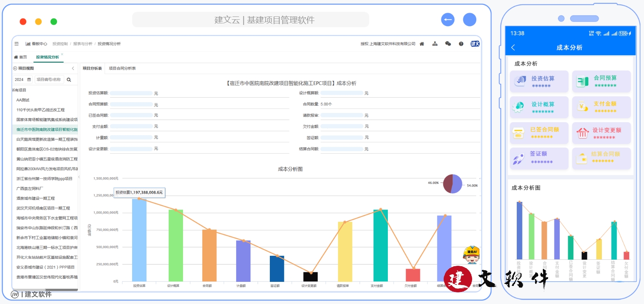Click the help question mark icon

coord(461,44)
